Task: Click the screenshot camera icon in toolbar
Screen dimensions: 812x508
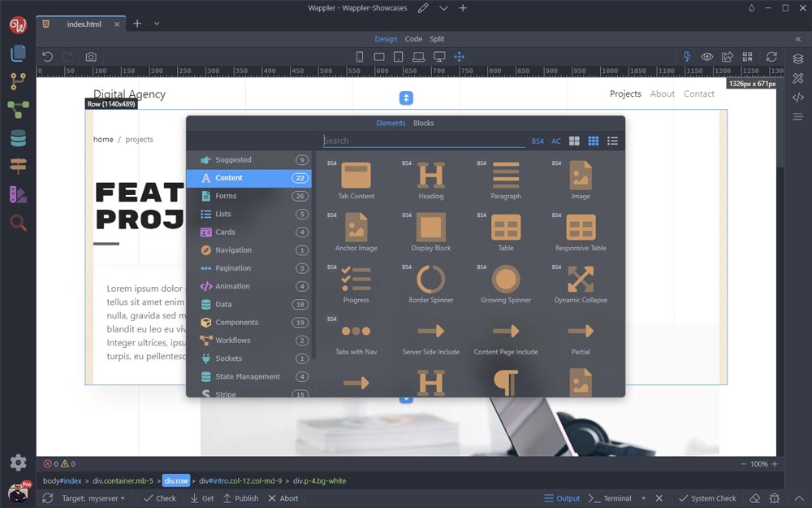Action: [91, 57]
